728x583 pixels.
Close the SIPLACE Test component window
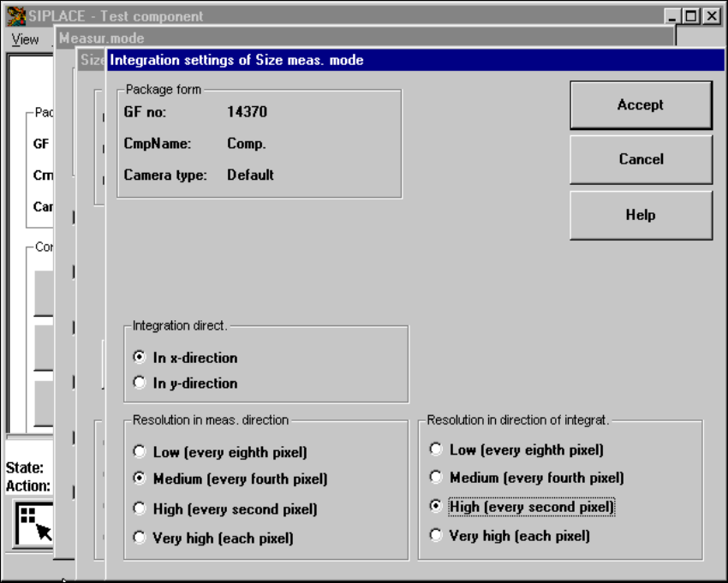[x=710, y=16]
